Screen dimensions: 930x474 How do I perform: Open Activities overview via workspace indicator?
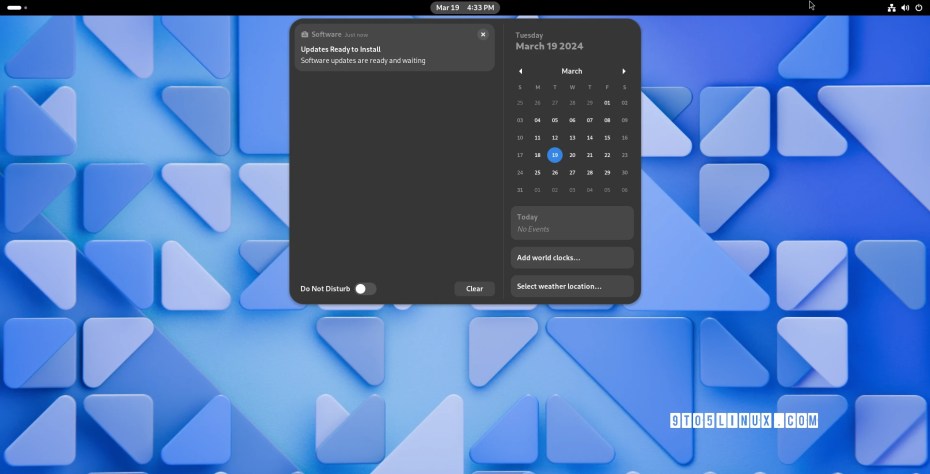pos(17,8)
